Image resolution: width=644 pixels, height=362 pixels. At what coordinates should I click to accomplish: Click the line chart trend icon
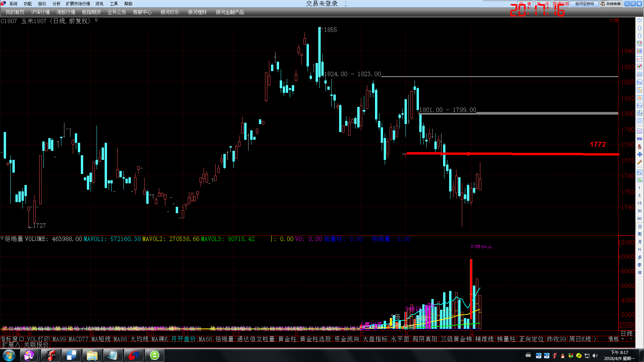click(639, 59)
